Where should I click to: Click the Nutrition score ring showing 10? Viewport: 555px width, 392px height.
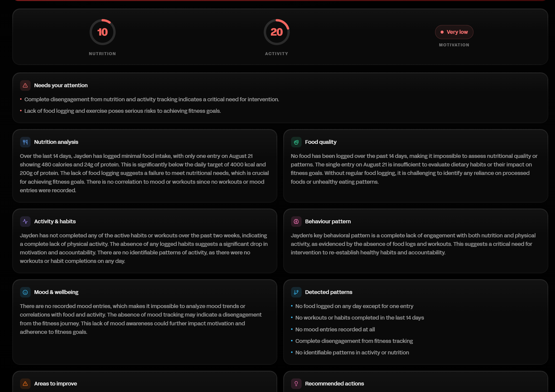point(102,32)
